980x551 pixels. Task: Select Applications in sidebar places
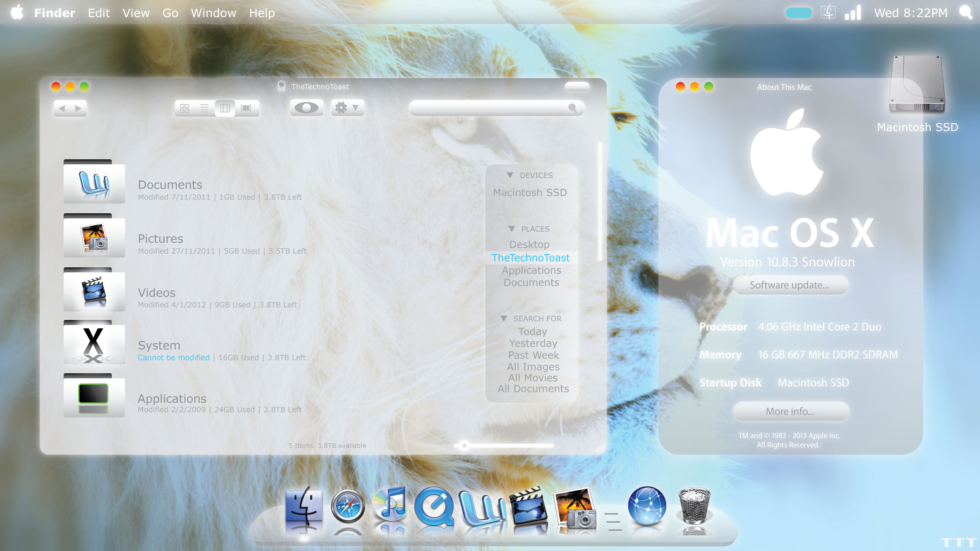click(x=531, y=270)
